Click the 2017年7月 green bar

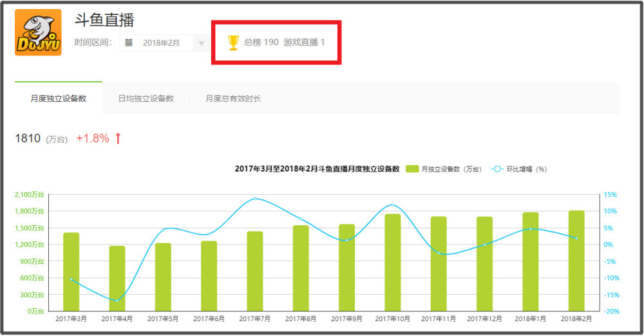[255, 271]
